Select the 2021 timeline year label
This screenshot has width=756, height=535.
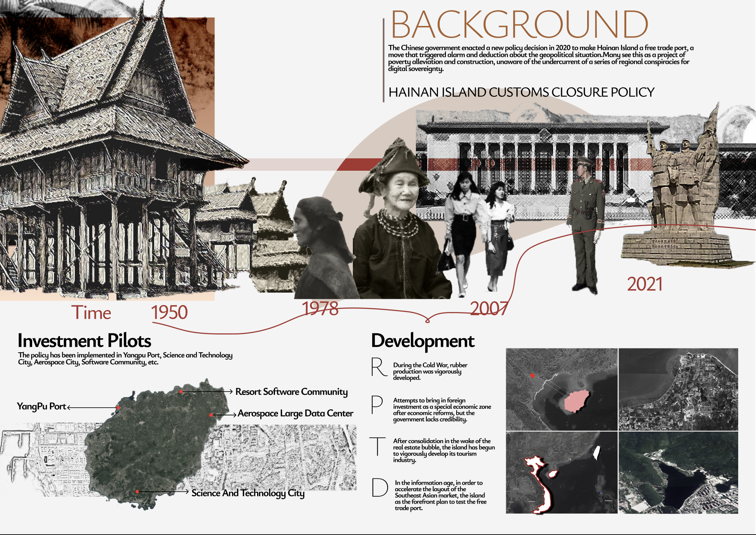(x=644, y=284)
